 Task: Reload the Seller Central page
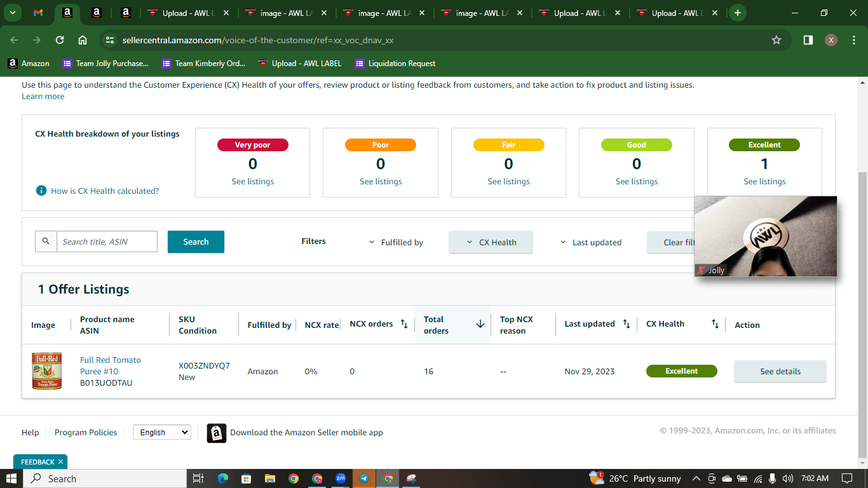60,40
